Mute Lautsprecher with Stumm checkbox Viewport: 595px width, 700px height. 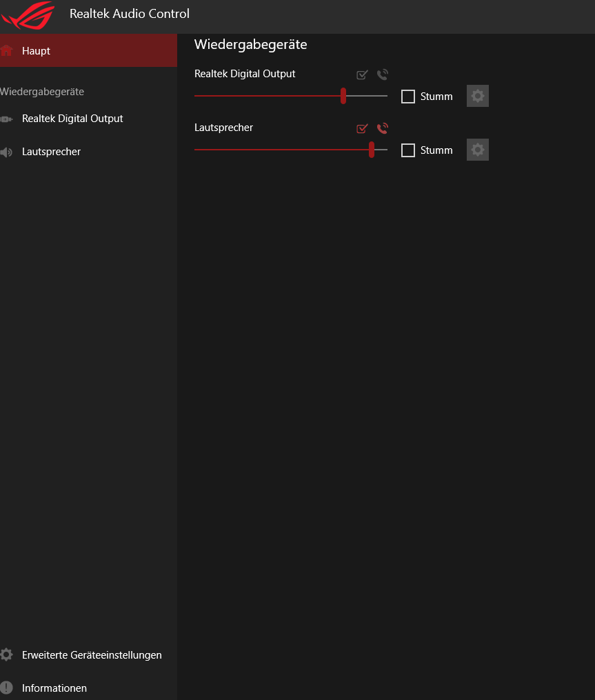point(408,150)
